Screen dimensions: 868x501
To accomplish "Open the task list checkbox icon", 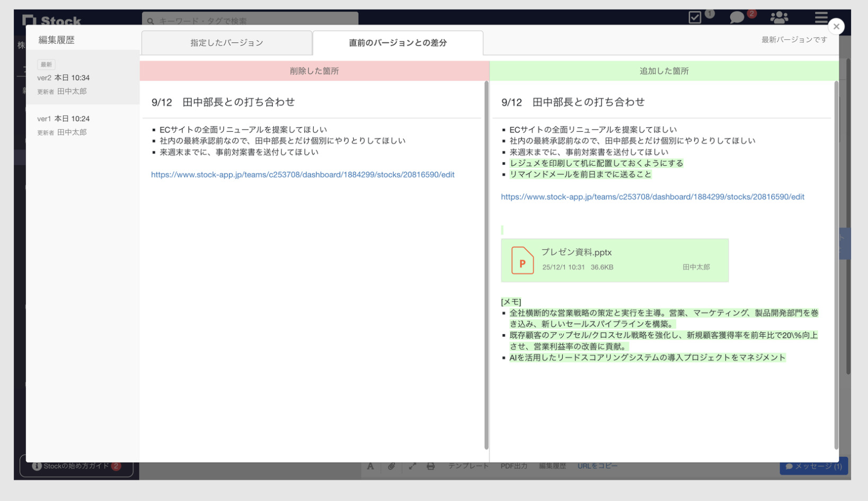I will point(694,17).
